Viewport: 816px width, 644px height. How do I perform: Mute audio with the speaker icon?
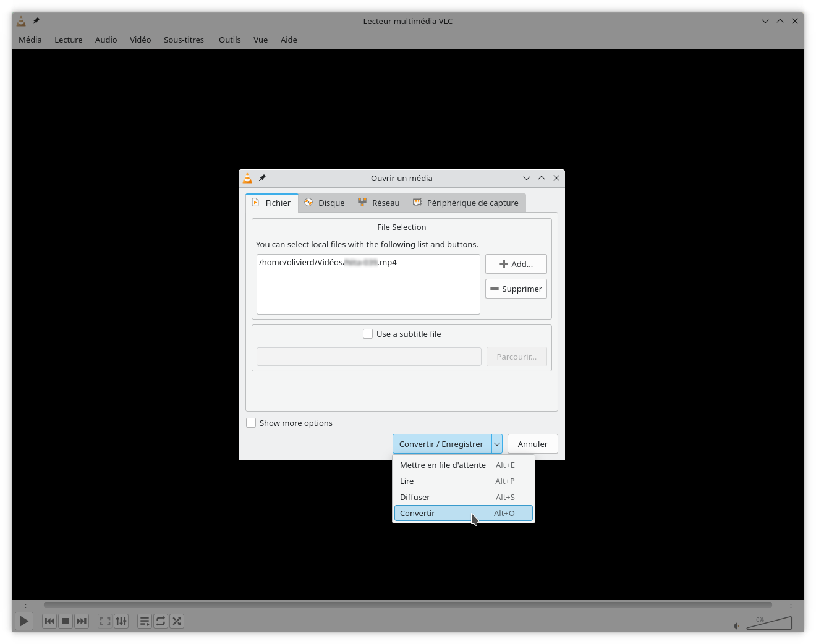(736, 626)
